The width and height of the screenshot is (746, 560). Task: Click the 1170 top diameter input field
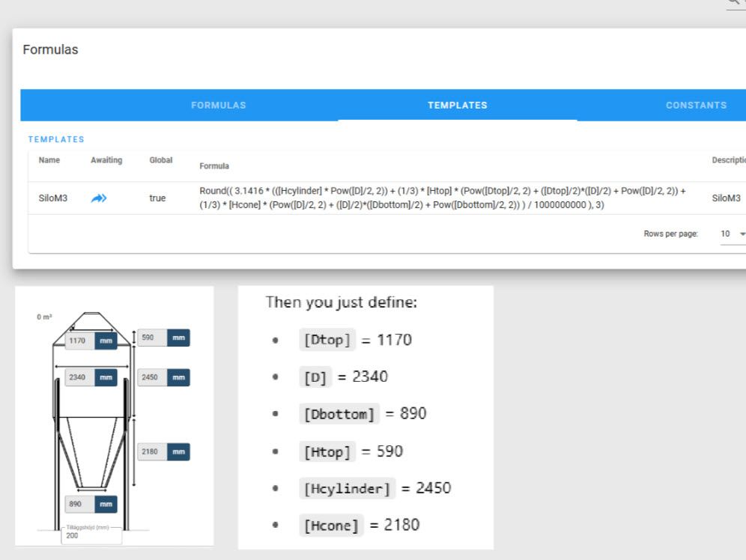(79, 341)
